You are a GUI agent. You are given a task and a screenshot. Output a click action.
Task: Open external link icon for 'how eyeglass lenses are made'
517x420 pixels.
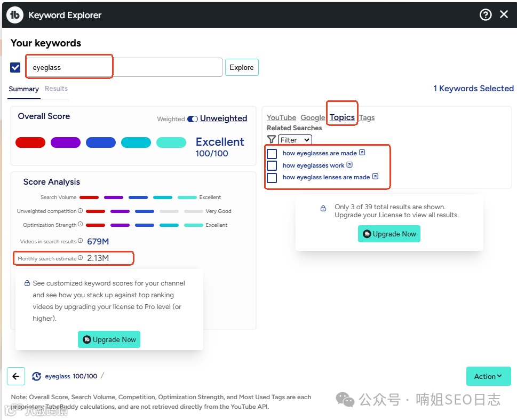coord(375,177)
